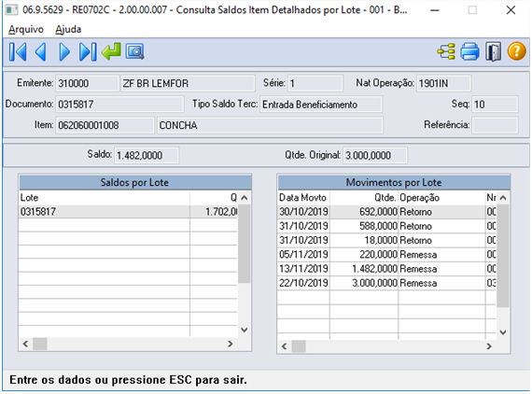Image resolution: width=532 pixels, height=394 pixels.
Task: Click left arrow of Saldos por Lote horizontal scrollbar
Action: pyautogui.click(x=25, y=344)
